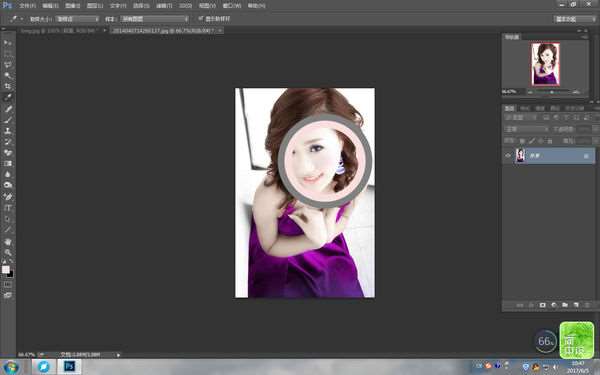Select the Path Selection tool
The height and width of the screenshot is (375, 600).
tap(8, 219)
